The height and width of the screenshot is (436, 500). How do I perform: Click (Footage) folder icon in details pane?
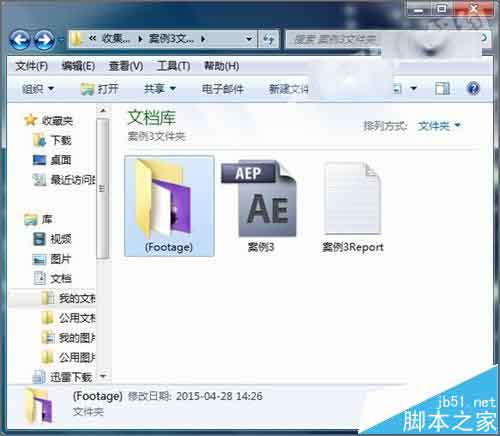39,405
